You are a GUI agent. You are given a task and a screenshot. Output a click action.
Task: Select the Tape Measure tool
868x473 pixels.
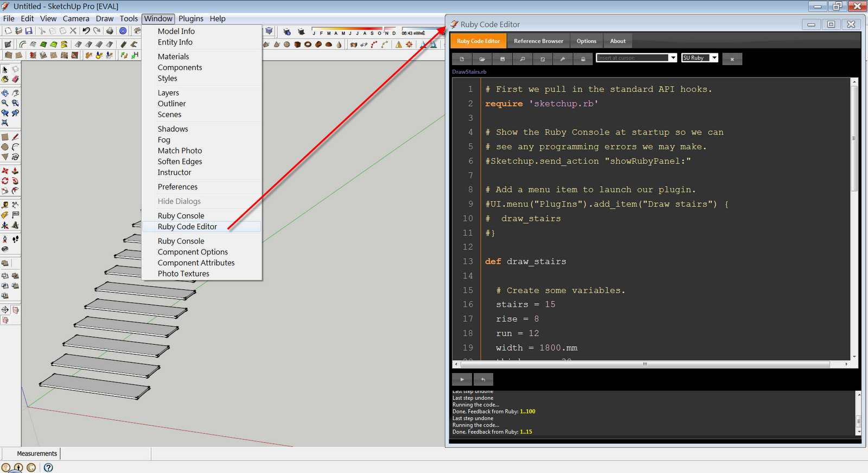[x=5, y=205]
